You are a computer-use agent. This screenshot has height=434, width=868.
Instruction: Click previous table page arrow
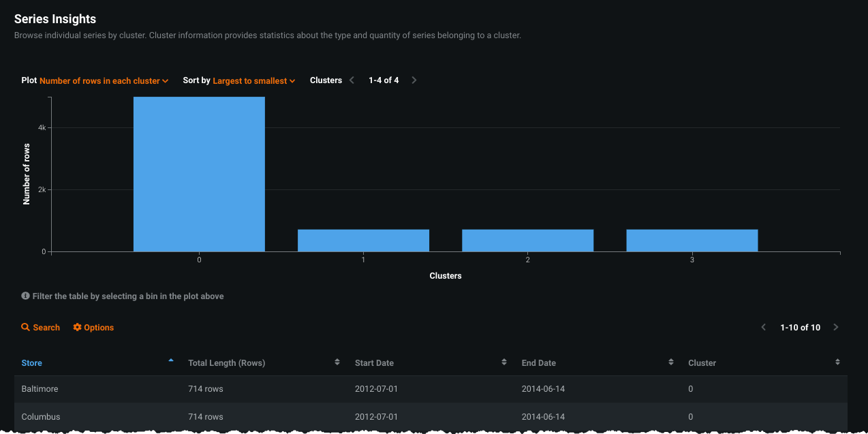[764, 328]
